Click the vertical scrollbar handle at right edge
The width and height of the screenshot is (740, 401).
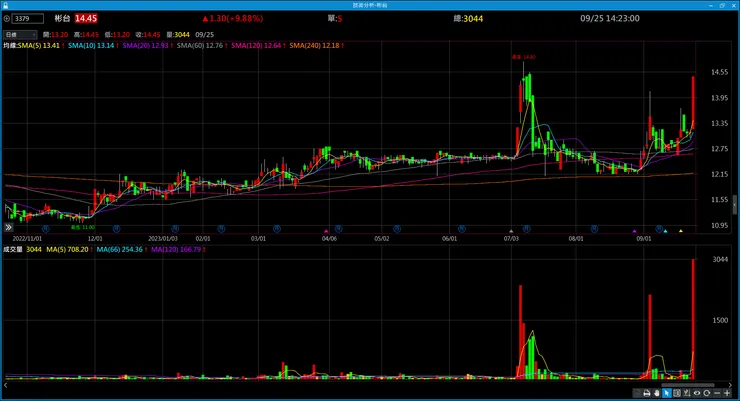(x=735, y=205)
